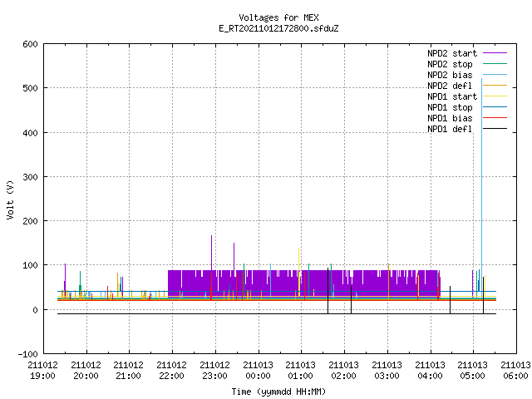The height and width of the screenshot is (399, 532).
Task: Click the y-axis value 0
Action: [x=35, y=310]
